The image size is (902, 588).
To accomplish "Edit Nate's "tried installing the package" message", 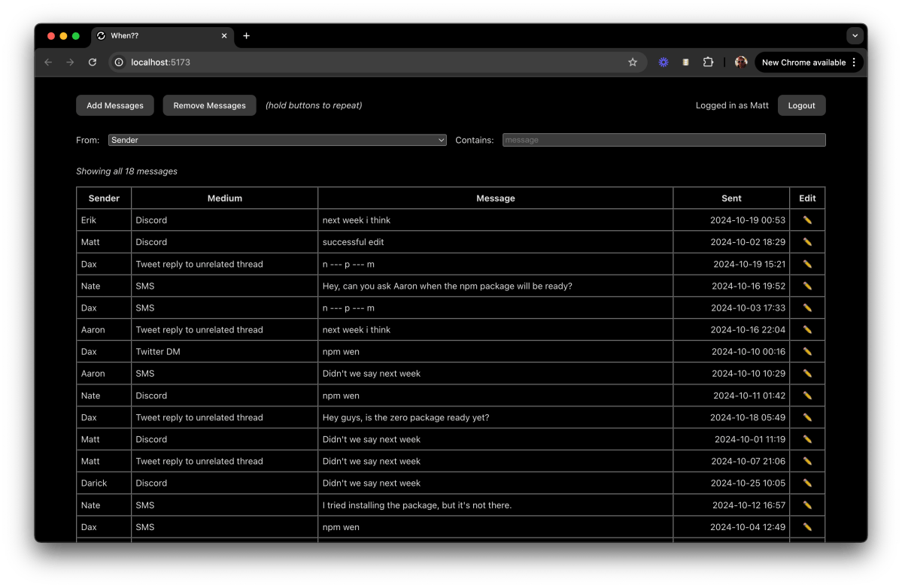I will (x=807, y=505).
